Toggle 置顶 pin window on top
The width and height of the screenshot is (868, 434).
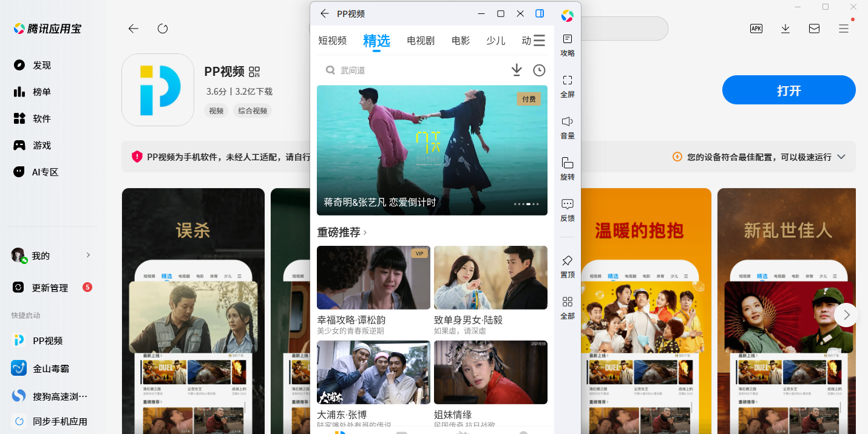(x=568, y=267)
